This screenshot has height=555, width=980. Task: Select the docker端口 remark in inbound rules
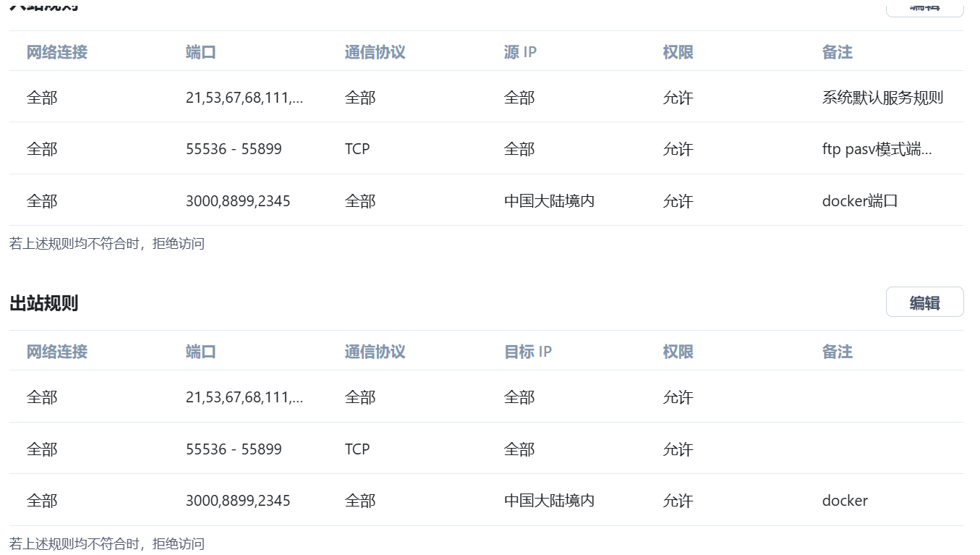pyautogui.click(x=860, y=201)
